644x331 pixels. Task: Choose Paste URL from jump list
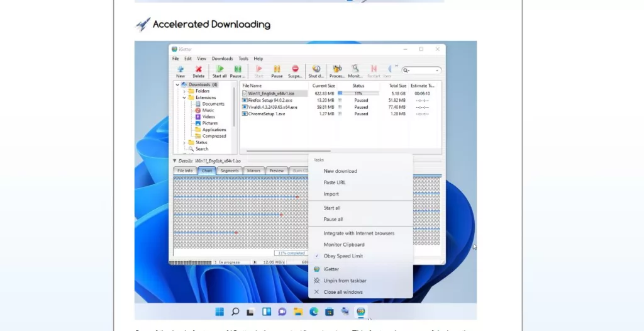[x=335, y=182]
